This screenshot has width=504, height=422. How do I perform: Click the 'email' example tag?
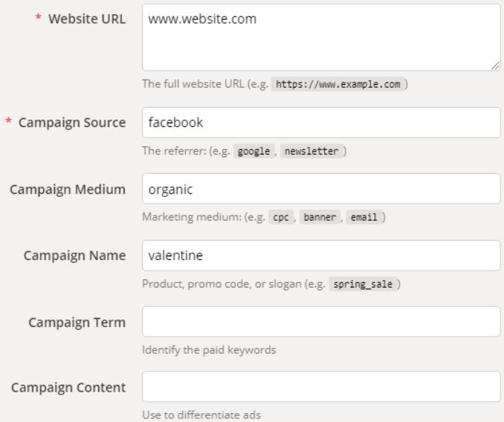tap(364, 217)
